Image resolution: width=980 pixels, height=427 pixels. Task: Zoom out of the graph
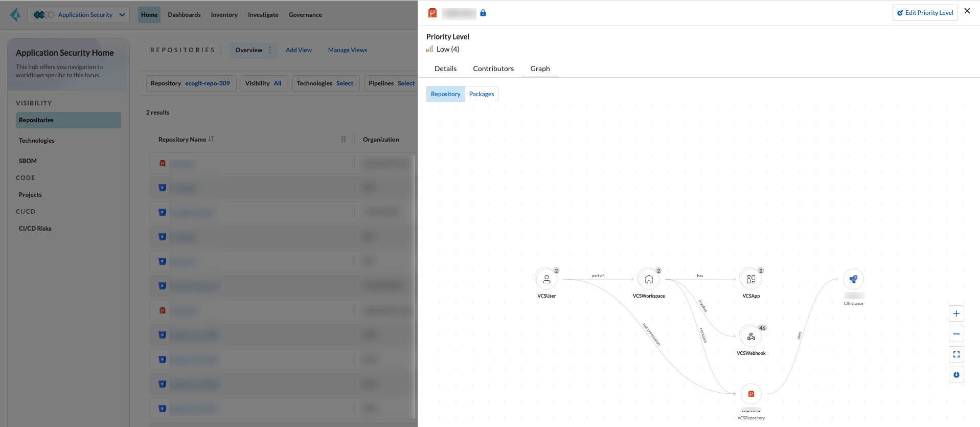(x=956, y=334)
